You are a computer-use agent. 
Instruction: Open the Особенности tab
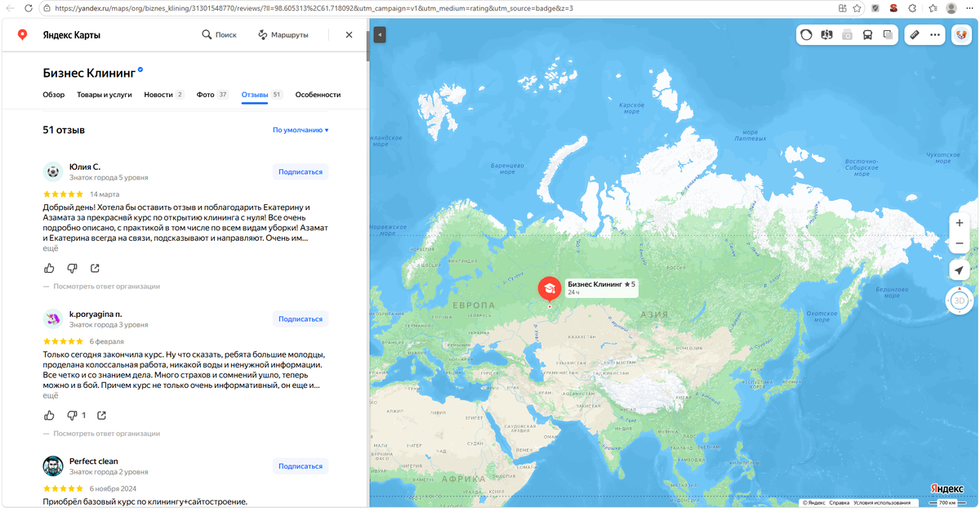(318, 95)
